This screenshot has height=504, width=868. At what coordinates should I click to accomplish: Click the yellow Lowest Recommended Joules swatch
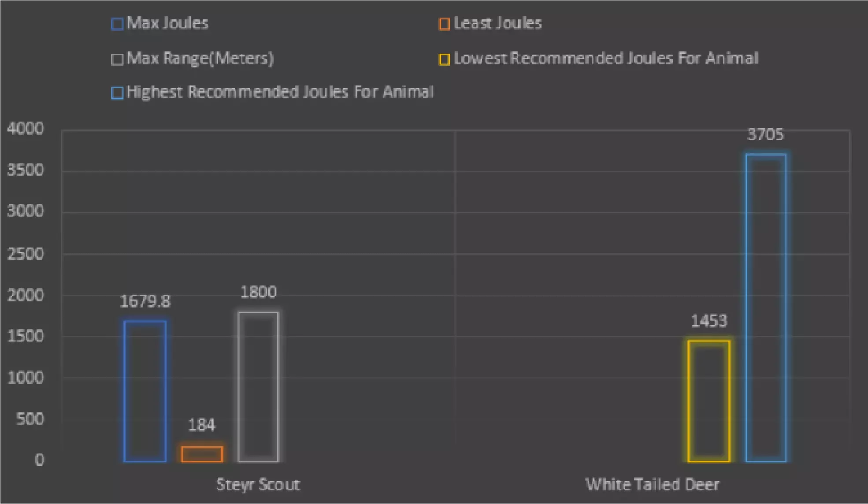tap(444, 59)
